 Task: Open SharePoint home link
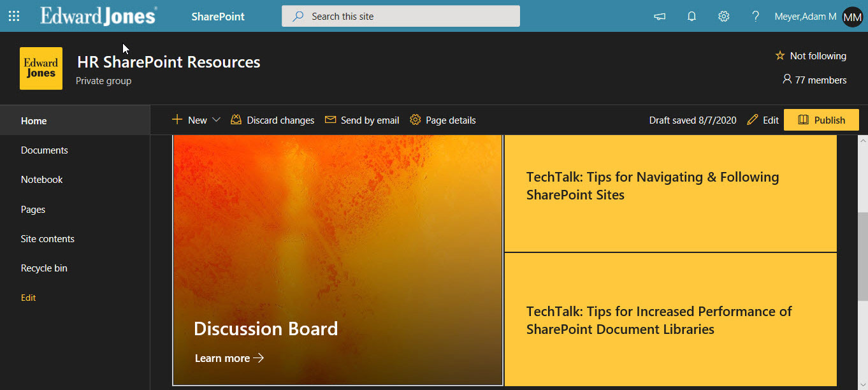218,17
